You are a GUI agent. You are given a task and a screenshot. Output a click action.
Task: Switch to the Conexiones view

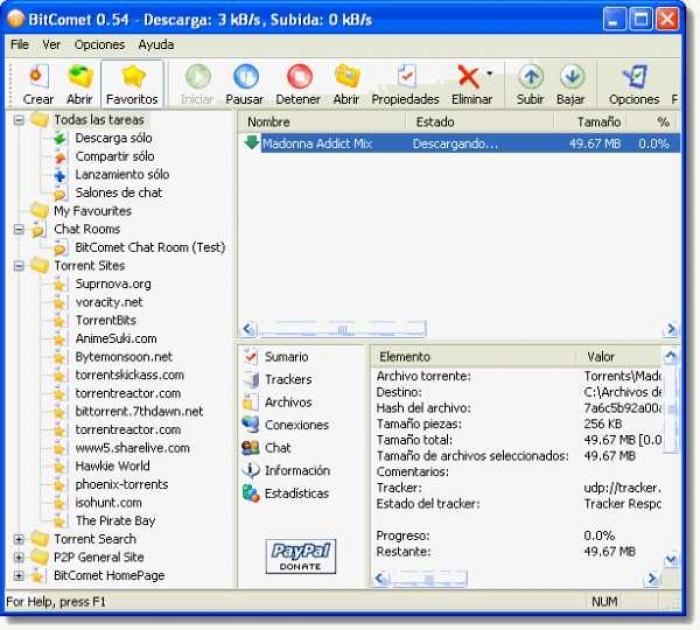pos(286,425)
